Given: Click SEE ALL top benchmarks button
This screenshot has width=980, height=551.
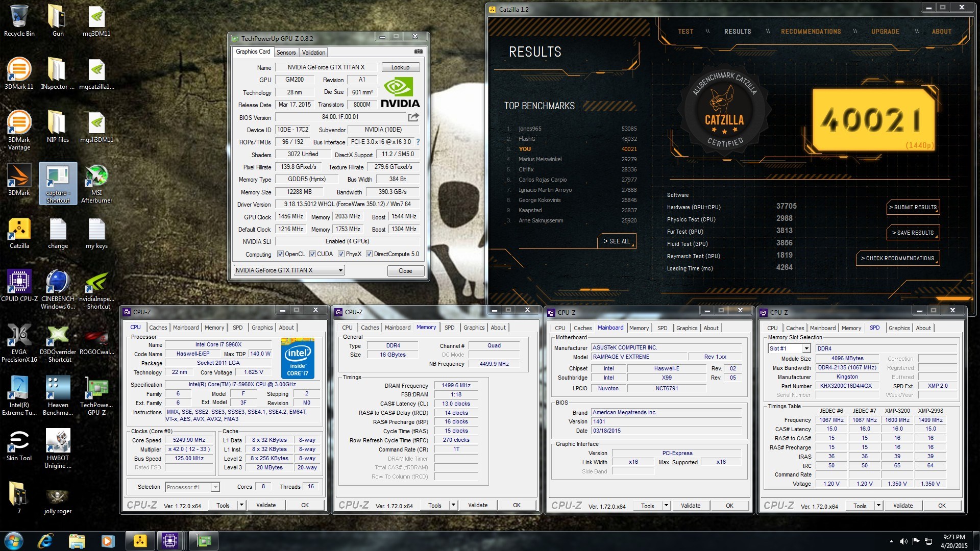Looking at the screenshot, I should (617, 241).
